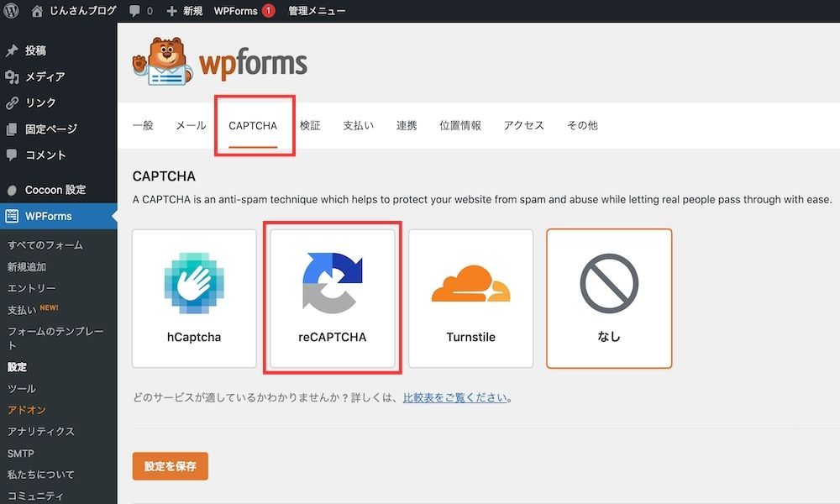Go to すべてのフォーム submenu
Screen dimensions: 840x504
pyautogui.click(x=45, y=245)
